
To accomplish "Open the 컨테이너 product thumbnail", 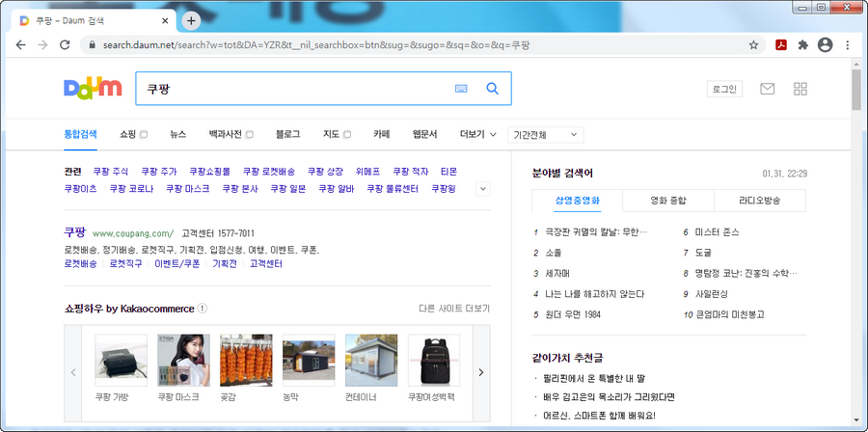I will pos(371,360).
